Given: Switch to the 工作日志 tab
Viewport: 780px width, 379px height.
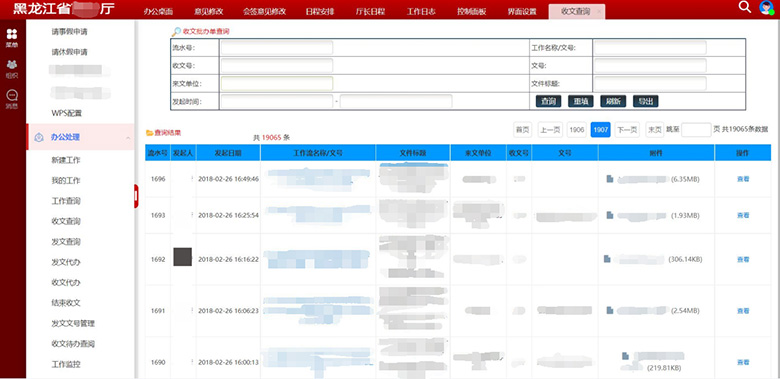Looking at the screenshot, I should tap(421, 11).
